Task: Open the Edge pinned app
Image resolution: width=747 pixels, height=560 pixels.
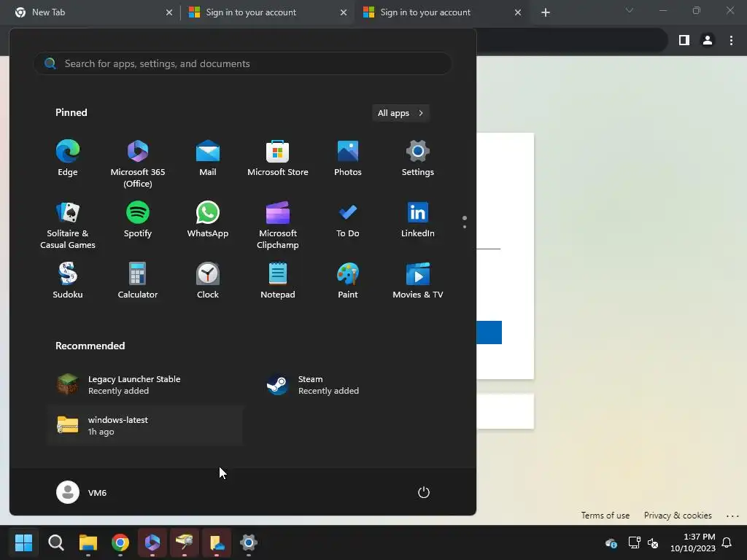Action: (68, 158)
